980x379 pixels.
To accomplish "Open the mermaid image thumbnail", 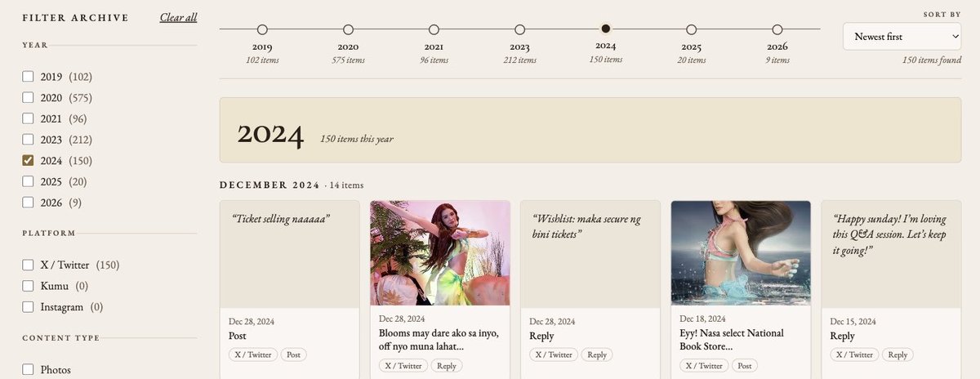I will tap(741, 253).
